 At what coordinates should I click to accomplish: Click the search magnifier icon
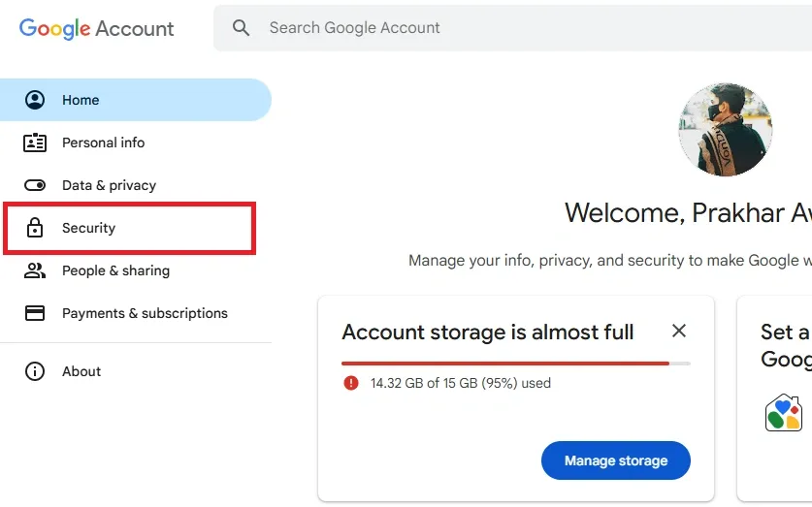tap(242, 28)
